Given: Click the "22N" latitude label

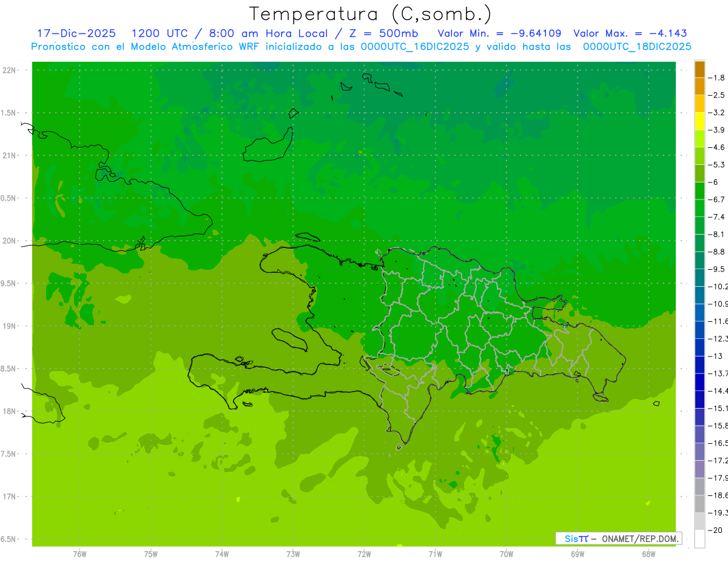Looking at the screenshot, I should point(10,70).
